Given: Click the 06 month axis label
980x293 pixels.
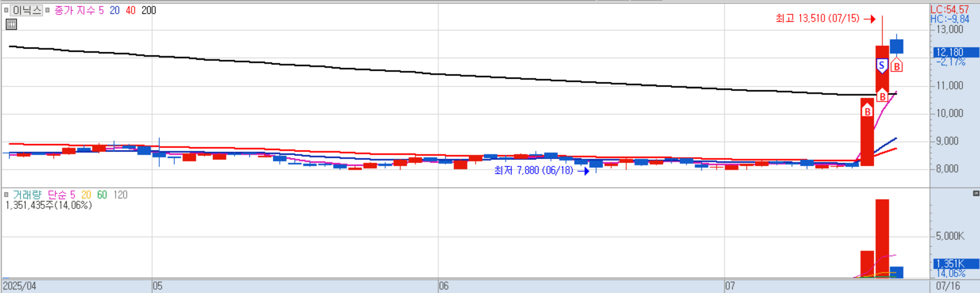Looking at the screenshot, I should [443, 286].
